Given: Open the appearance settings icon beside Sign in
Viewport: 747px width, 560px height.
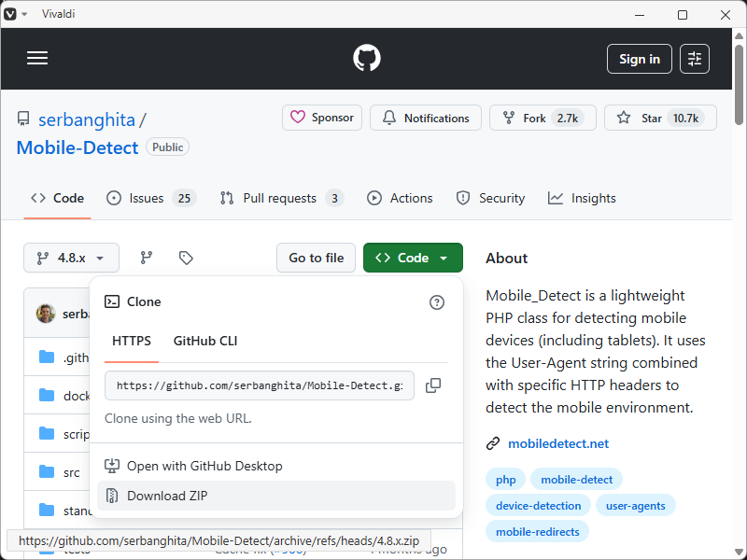Looking at the screenshot, I should pos(695,59).
